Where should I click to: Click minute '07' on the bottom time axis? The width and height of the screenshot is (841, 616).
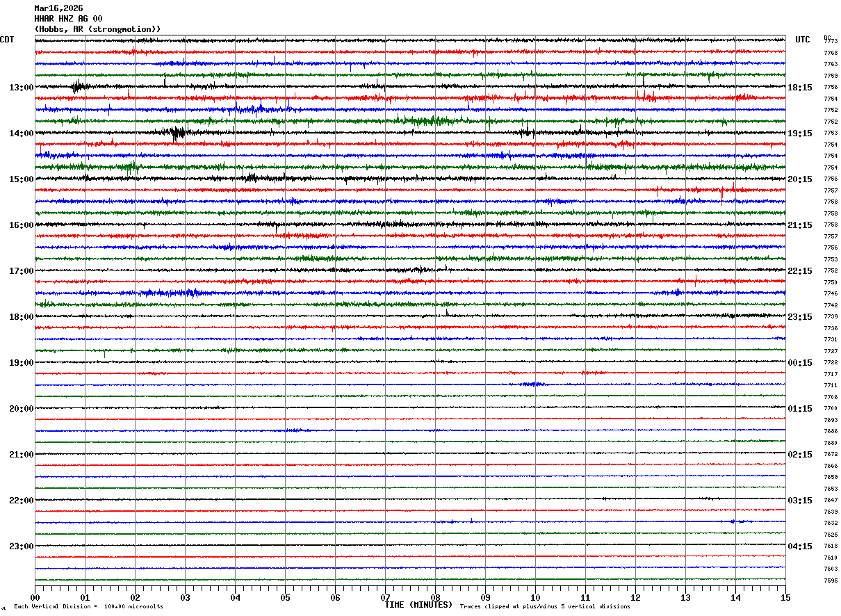[385, 598]
